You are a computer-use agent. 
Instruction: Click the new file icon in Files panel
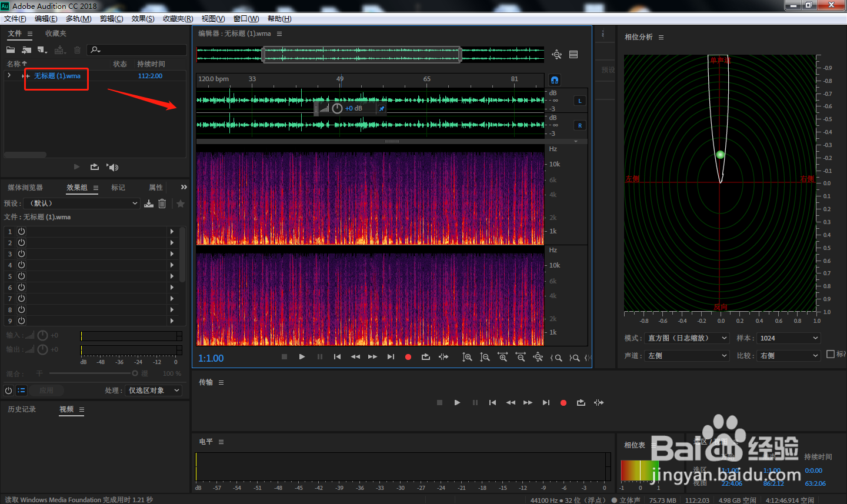(x=42, y=50)
